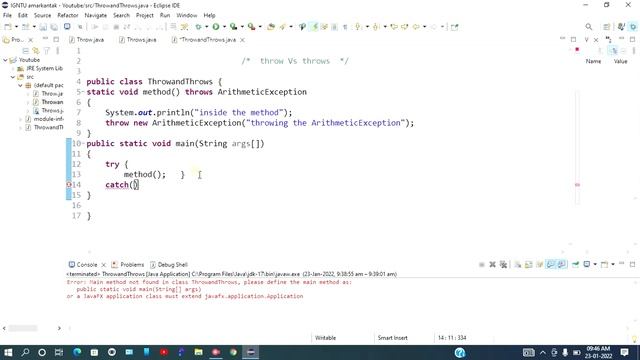The width and height of the screenshot is (640, 360).
Task: Open the Coverage dropdown arrow
Action: click(242, 27)
